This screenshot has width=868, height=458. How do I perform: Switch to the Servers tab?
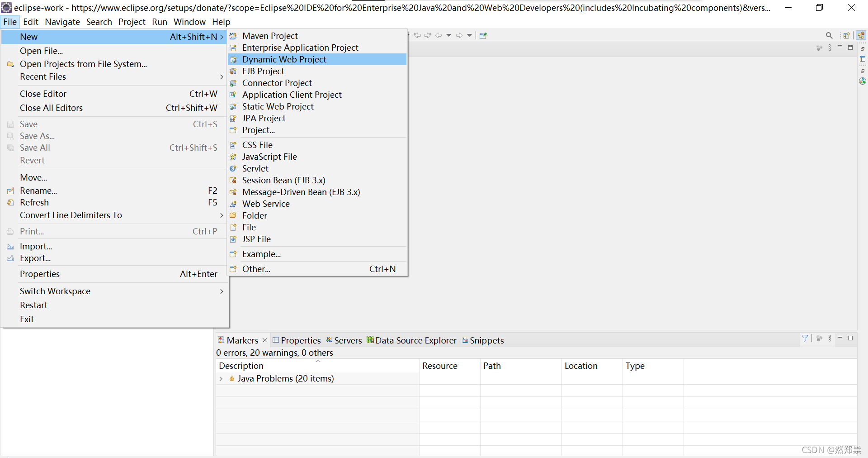point(348,340)
